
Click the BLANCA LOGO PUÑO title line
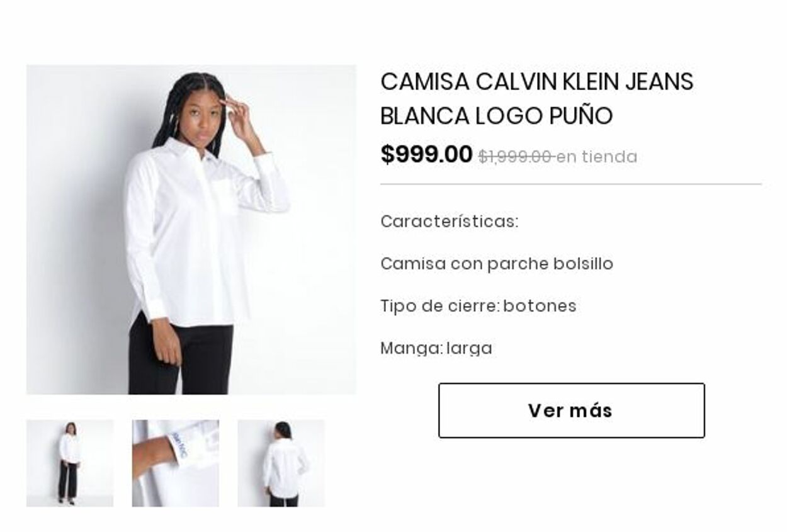coord(497,116)
